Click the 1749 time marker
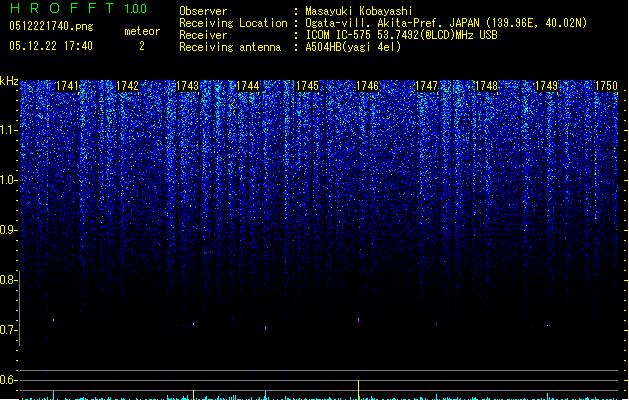The height and width of the screenshot is (400, 629). coord(546,86)
